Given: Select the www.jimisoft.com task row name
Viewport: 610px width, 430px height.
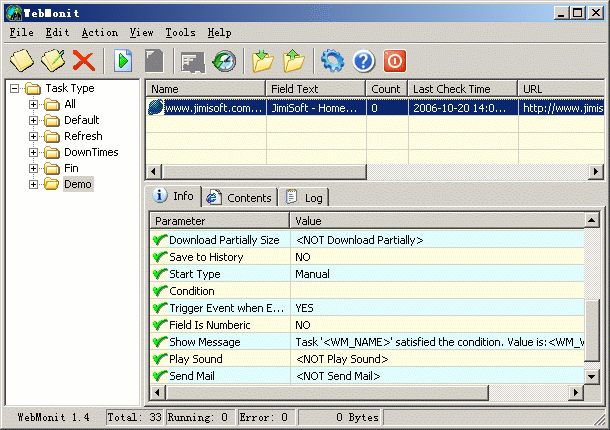Looking at the screenshot, I should click(x=213, y=108).
